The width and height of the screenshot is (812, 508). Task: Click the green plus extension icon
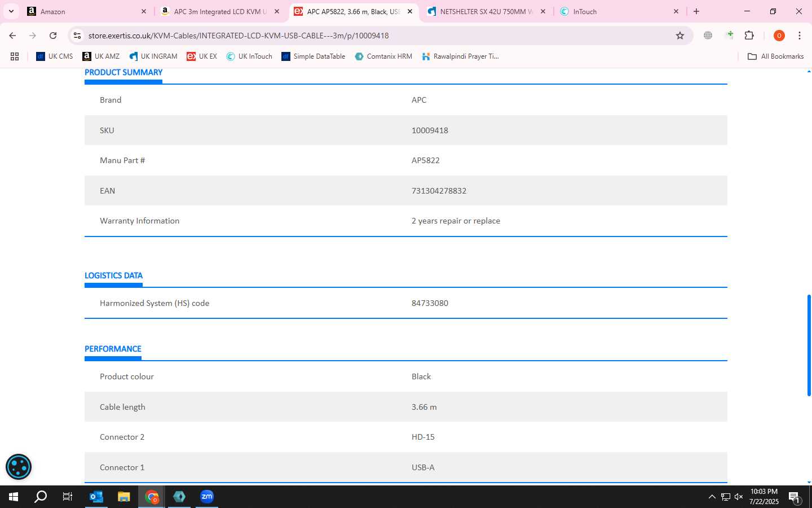tap(729, 36)
